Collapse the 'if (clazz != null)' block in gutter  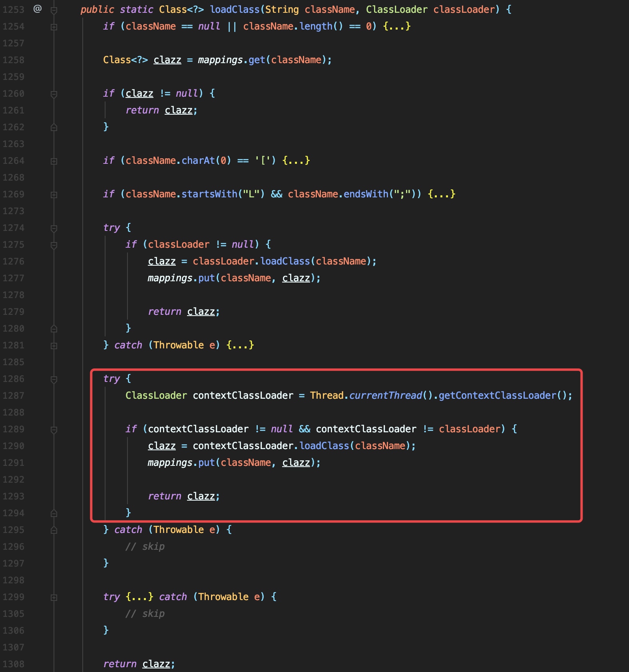pos(54,94)
